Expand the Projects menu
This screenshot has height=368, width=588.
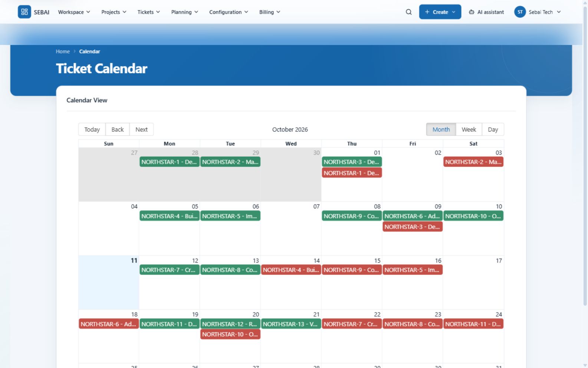coord(114,12)
